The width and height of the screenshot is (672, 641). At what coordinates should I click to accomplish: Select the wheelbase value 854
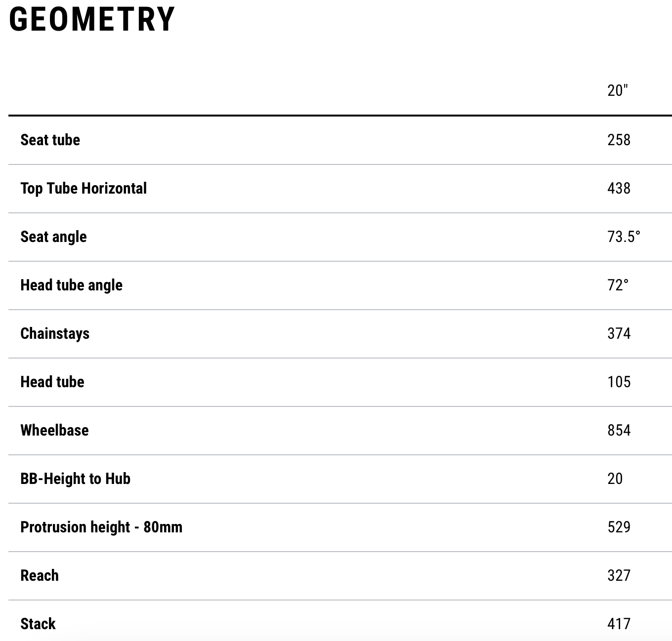[619, 430]
